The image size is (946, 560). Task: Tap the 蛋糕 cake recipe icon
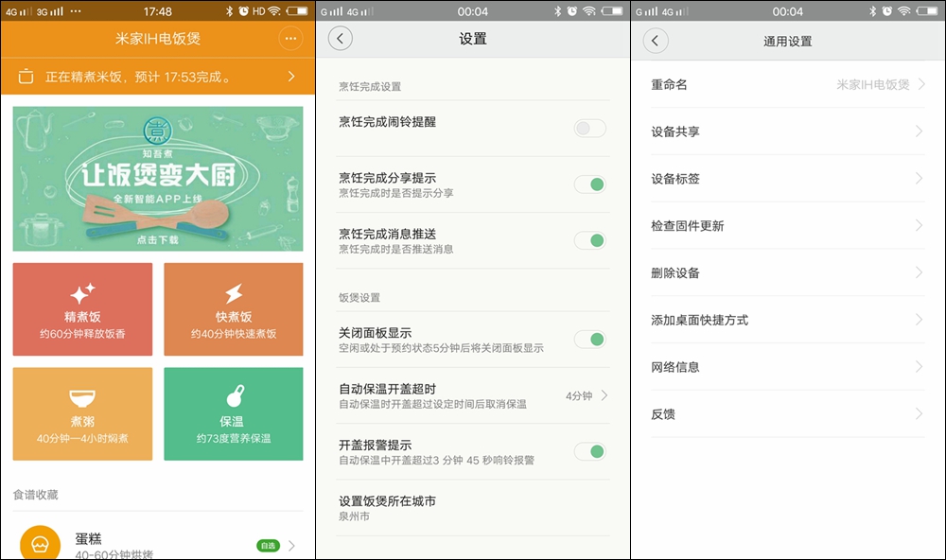coord(38,542)
